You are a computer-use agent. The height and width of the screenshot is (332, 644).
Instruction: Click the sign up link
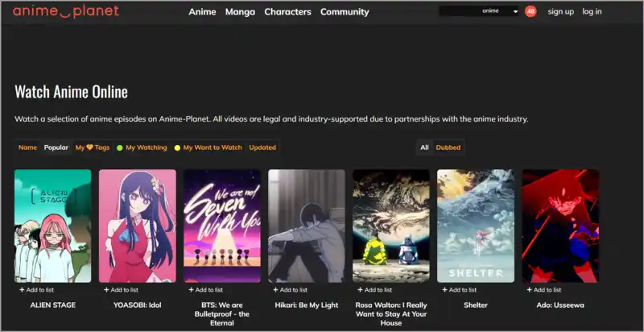[x=560, y=11]
